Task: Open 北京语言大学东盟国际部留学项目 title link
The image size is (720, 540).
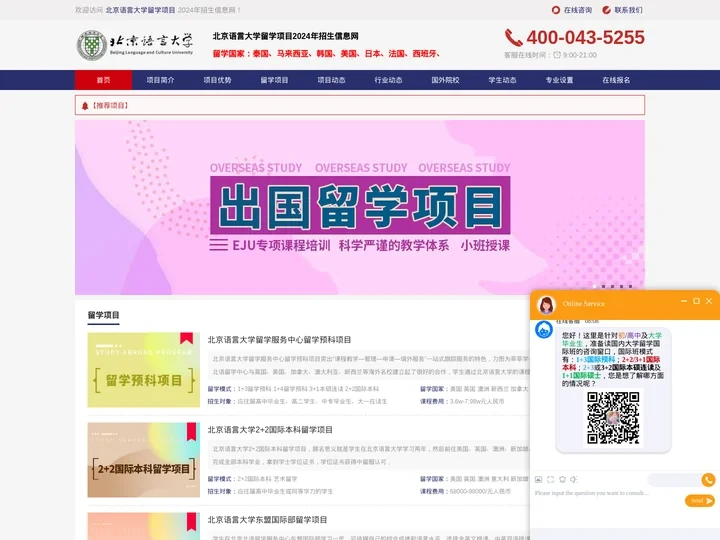Action: (267, 520)
